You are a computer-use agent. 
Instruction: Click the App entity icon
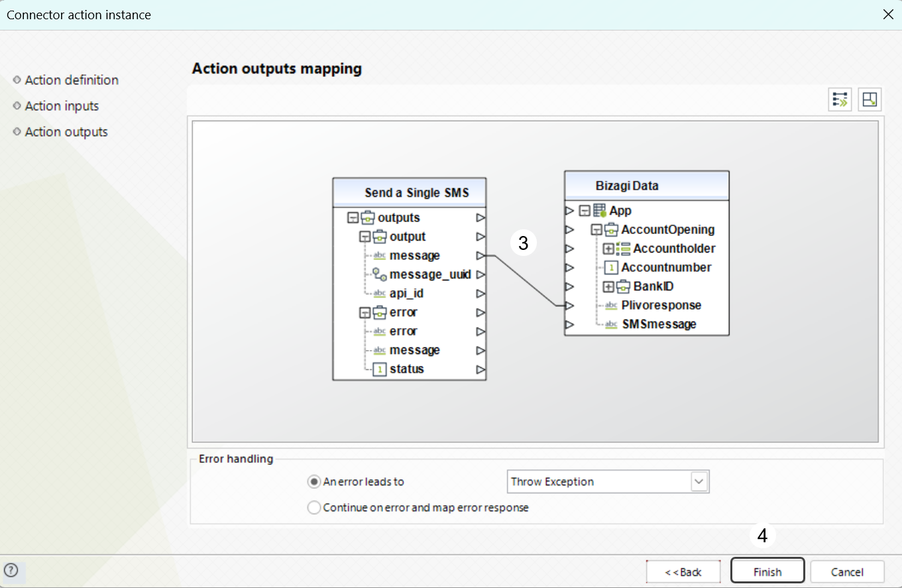[x=600, y=211]
